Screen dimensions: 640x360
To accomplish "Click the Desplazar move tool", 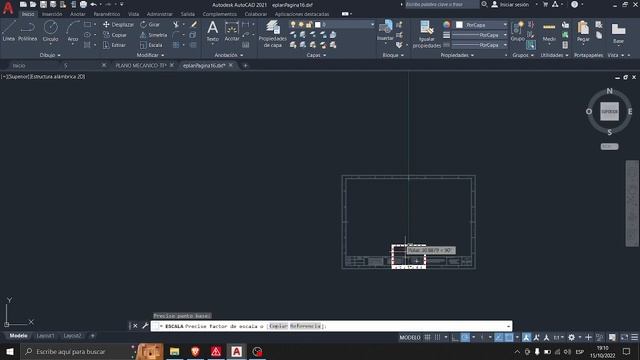I will [118, 24].
